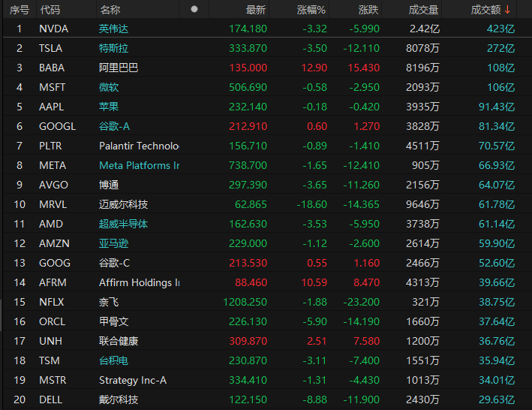Screen dimensions: 532x410
Task: Click the 代码 column header
Action: click(x=50, y=10)
